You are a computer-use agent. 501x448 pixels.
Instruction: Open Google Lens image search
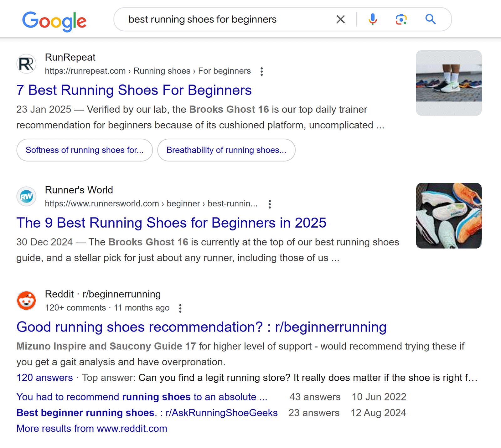pyautogui.click(x=401, y=19)
